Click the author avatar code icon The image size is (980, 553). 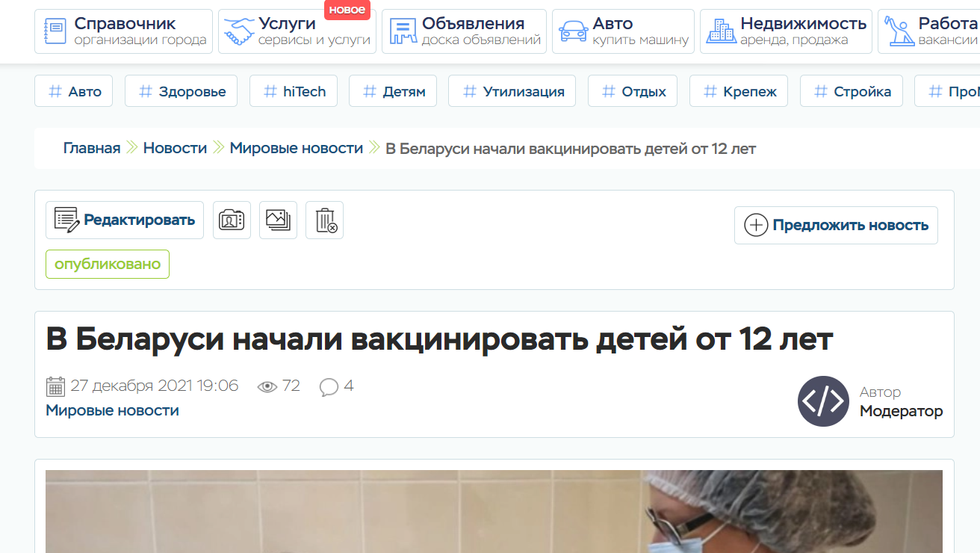coord(823,401)
